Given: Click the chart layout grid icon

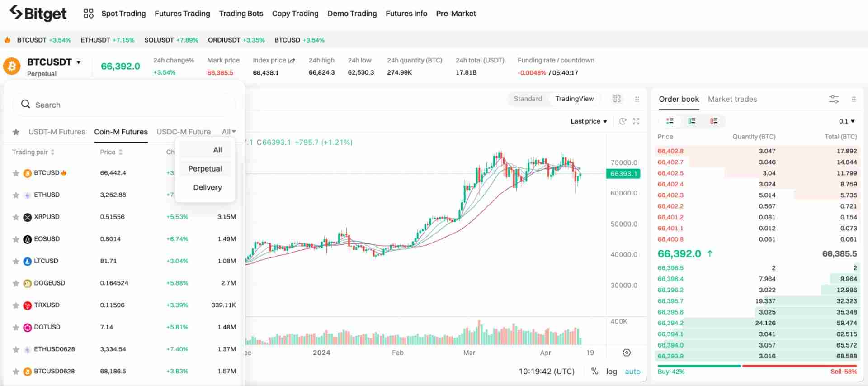Looking at the screenshot, I should tap(617, 99).
